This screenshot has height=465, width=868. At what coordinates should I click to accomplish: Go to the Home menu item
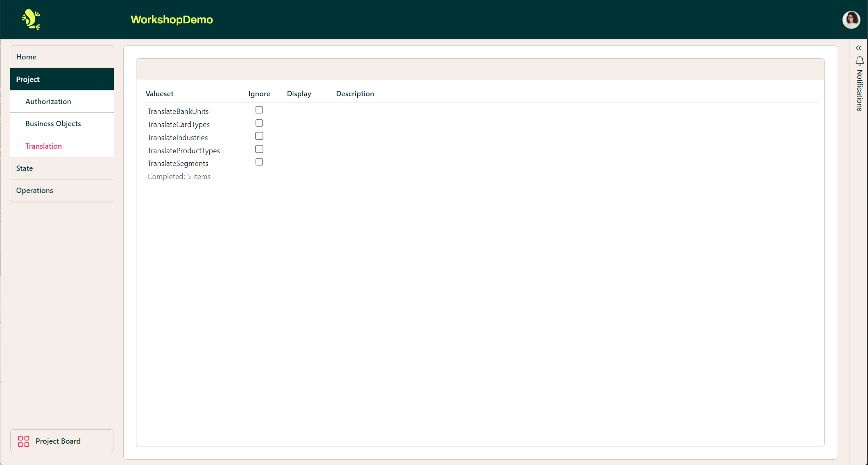pyautogui.click(x=62, y=57)
